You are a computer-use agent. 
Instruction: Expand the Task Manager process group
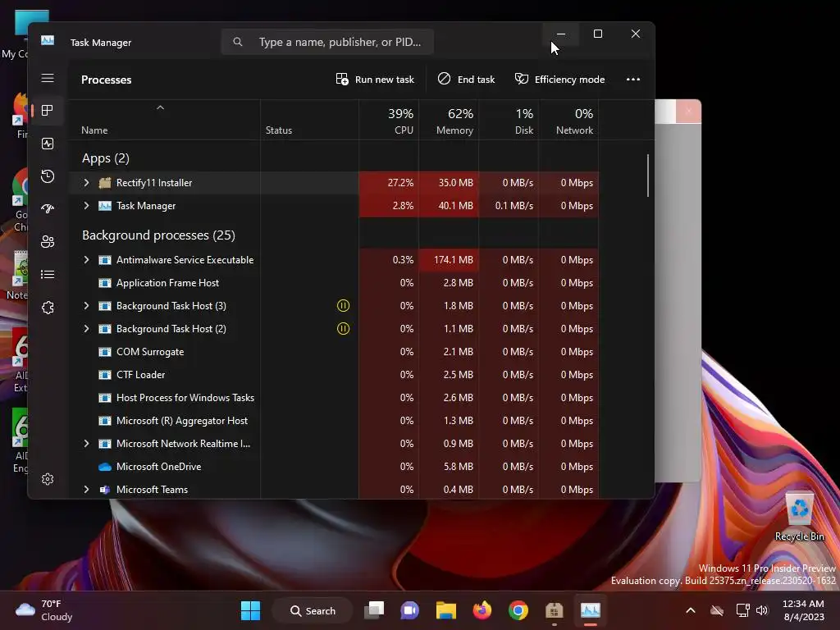pyautogui.click(x=86, y=206)
